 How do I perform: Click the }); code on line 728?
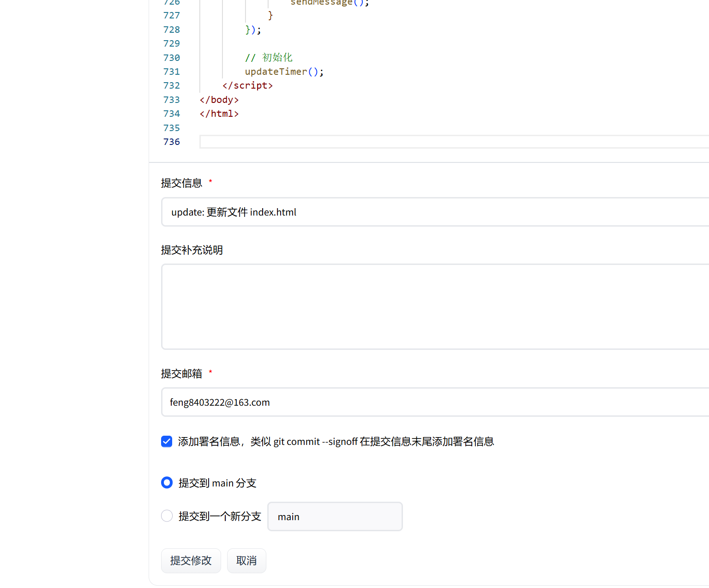(253, 30)
